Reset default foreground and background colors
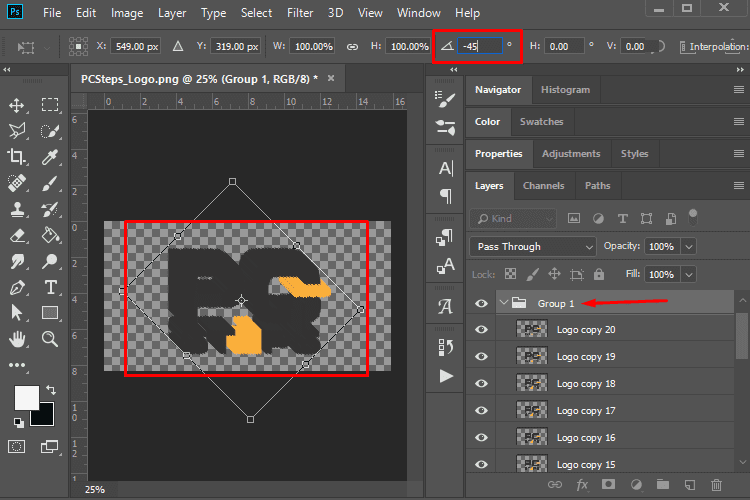 pos(18,422)
